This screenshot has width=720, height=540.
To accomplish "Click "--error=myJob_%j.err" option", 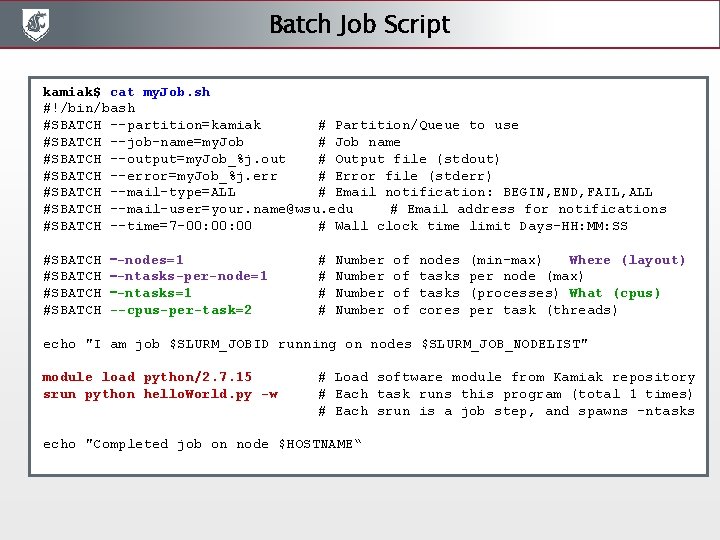I will (x=194, y=176).
